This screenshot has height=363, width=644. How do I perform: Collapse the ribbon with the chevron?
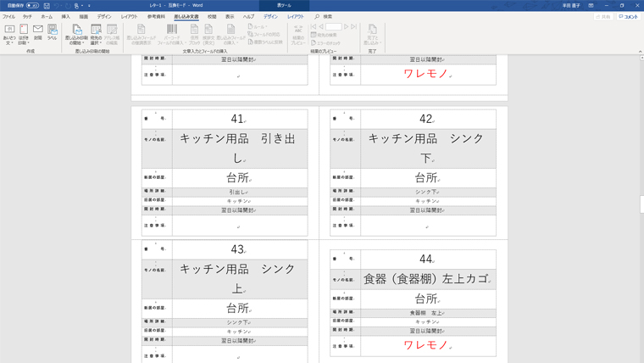click(639, 52)
